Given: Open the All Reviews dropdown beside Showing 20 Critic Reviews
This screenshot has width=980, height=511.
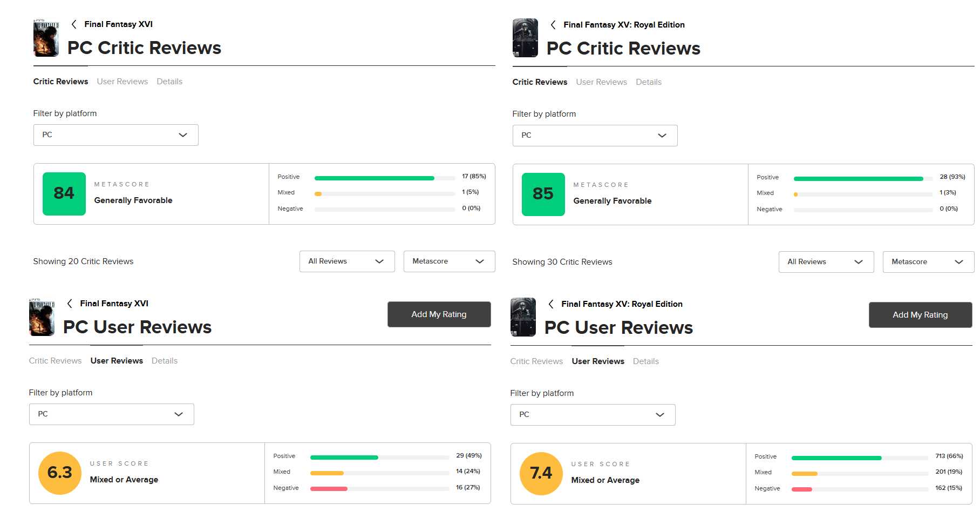Looking at the screenshot, I should tap(347, 261).
